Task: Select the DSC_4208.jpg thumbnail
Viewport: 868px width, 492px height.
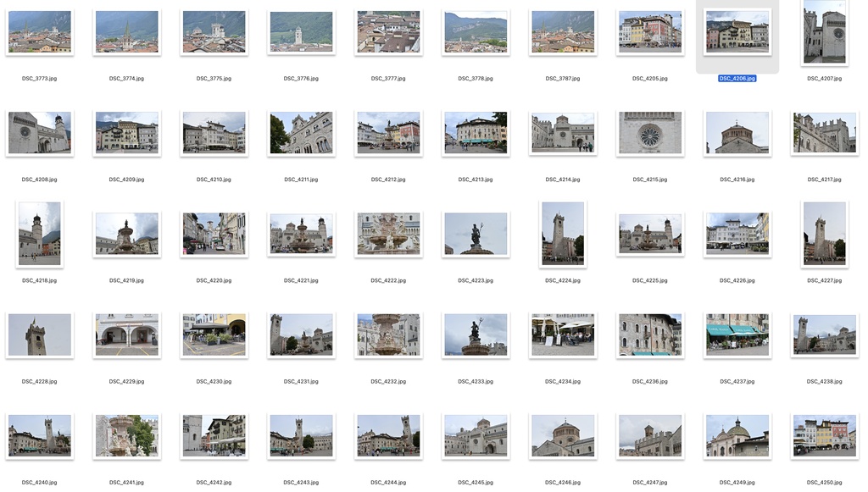Action: pos(39,133)
